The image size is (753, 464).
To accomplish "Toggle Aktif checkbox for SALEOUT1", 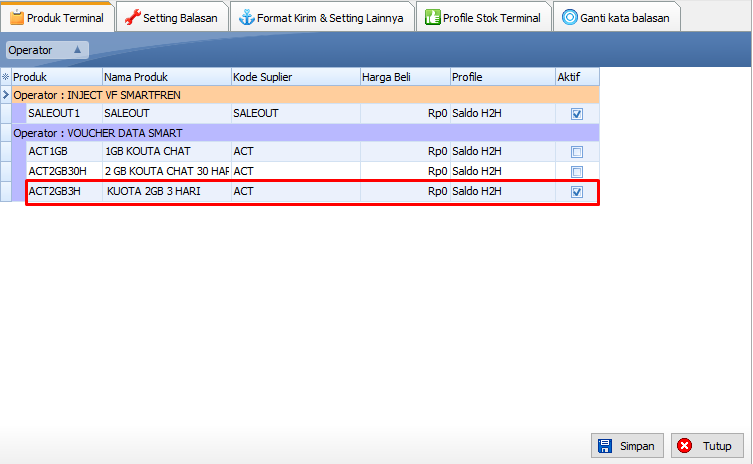I will click(577, 114).
